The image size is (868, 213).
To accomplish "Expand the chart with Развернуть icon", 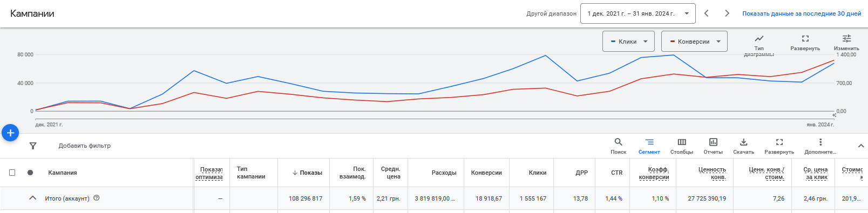I will tap(805, 38).
